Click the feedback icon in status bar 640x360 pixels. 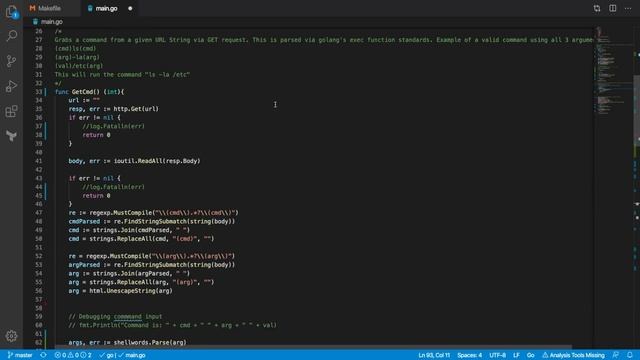coord(616,355)
